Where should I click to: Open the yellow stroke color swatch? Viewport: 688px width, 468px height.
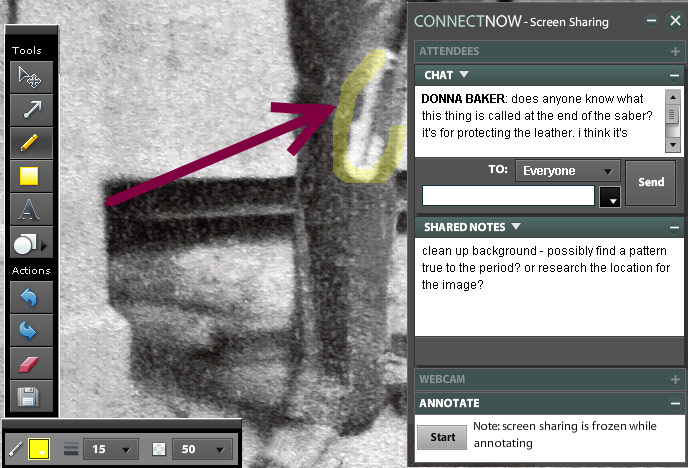coord(40,449)
